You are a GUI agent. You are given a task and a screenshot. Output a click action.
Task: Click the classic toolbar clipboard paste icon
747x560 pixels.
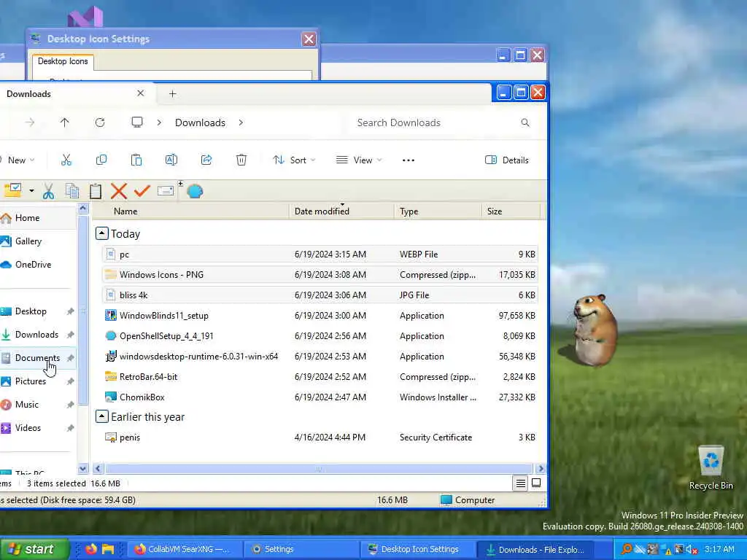[96, 191]
